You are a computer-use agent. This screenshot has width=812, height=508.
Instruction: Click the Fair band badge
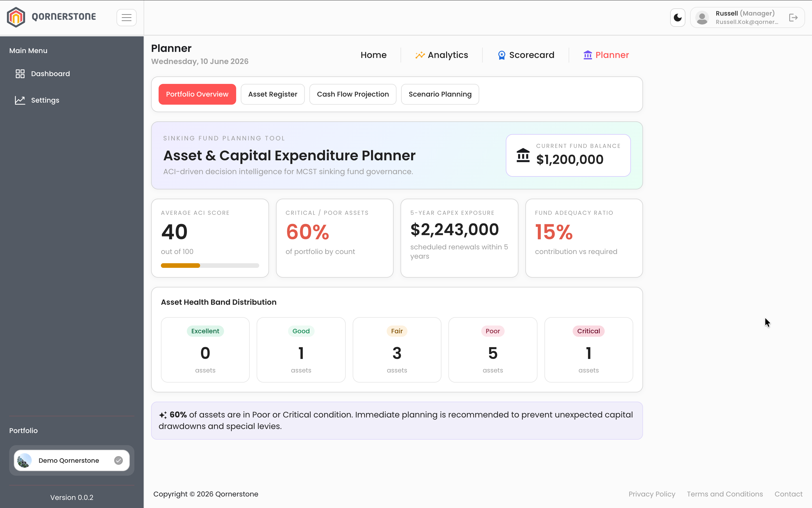(x=397, y=331)
